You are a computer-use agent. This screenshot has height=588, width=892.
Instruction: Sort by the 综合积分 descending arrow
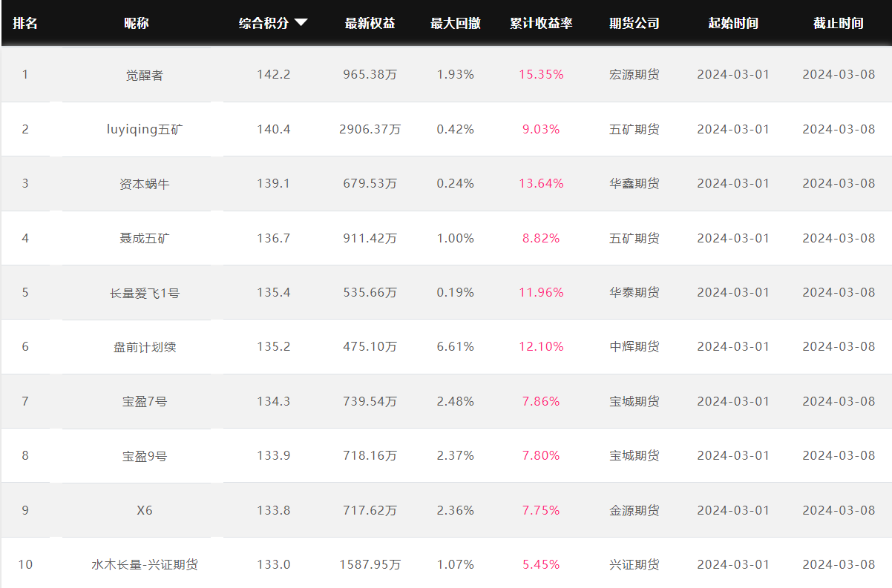pyautogui.click(x=301, y=23)
